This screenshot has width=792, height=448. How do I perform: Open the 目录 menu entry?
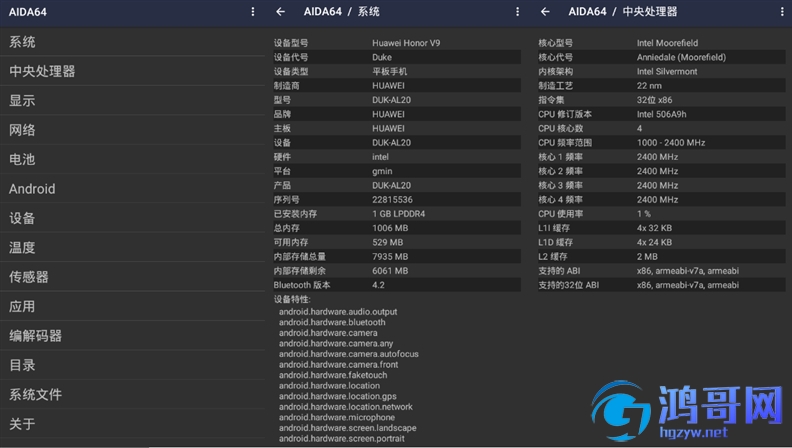tap(132, 365)
